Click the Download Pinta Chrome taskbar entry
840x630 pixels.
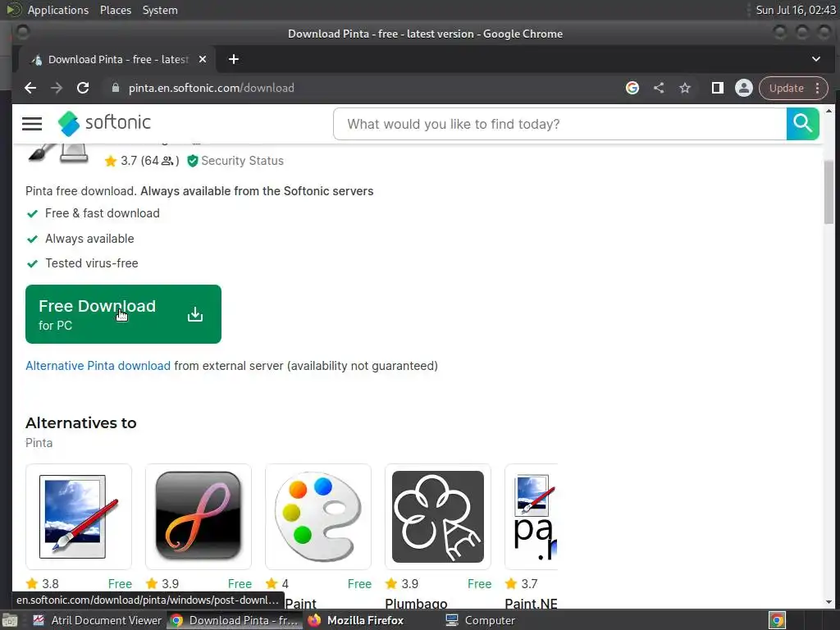pos(234,620)
